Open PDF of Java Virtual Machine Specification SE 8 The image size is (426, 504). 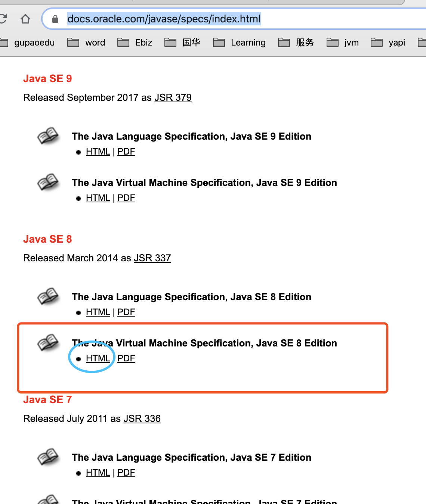(126, 358)
